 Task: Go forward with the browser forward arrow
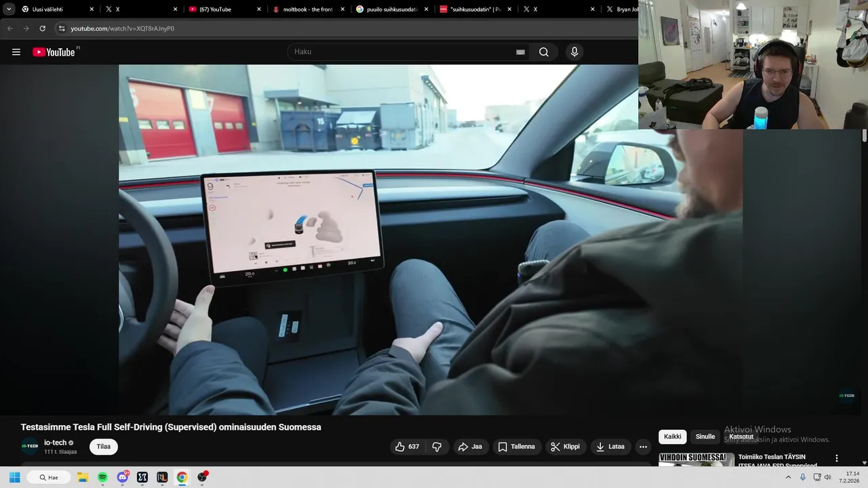pyautogui.click(x=26, y=28)
